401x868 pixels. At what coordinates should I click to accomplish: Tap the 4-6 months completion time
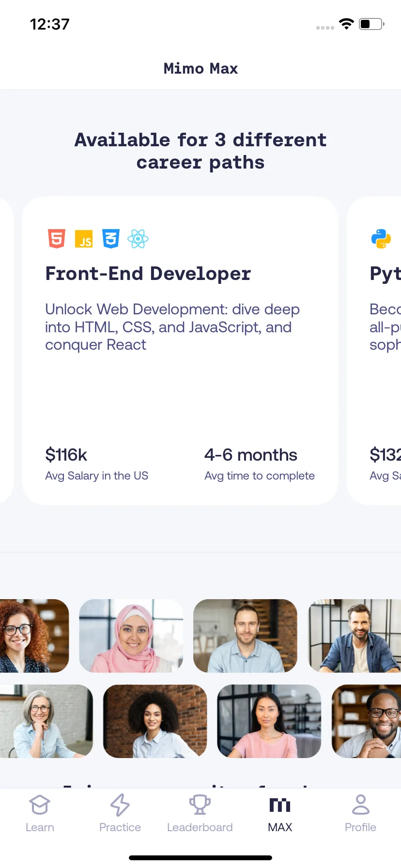[251, 455]
